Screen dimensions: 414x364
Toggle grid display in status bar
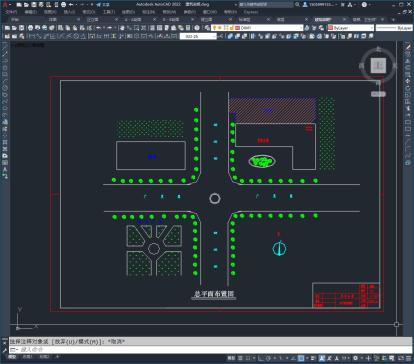(x=240, y=358)
